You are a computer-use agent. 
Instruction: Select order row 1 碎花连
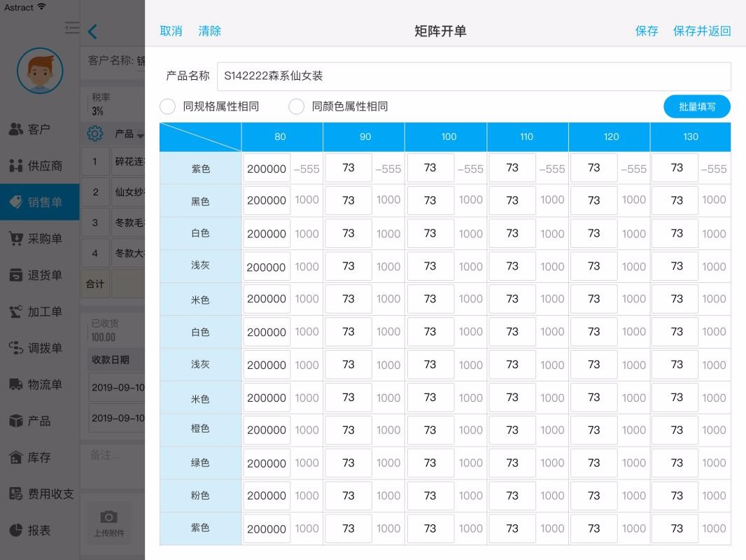click(113, 162)
